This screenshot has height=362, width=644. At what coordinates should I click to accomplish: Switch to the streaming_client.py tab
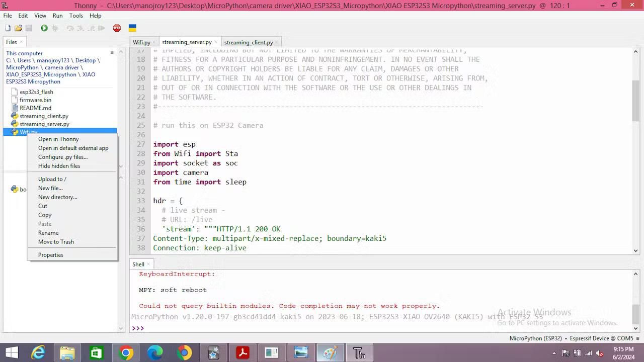[x=250, y=42]
